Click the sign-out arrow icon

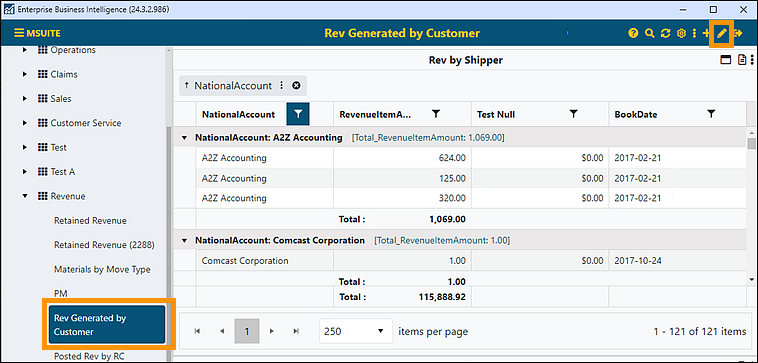tap(738, 33)
